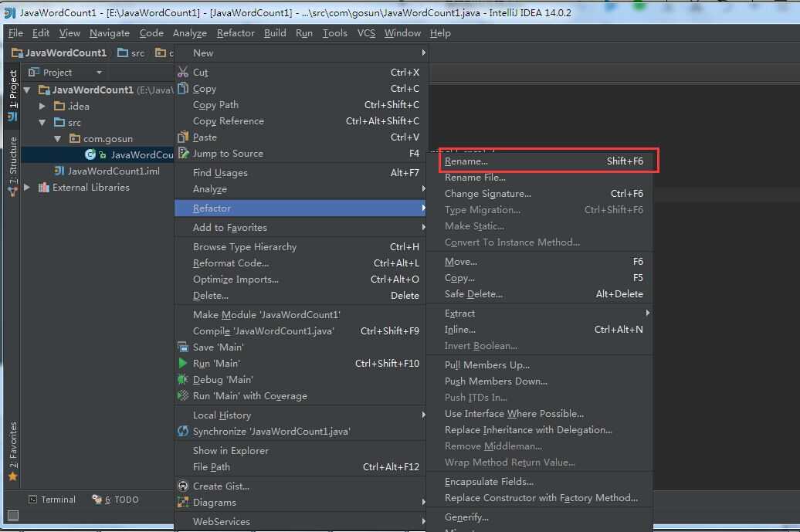Click the 2: Favorites sidebar tab
The height and width of the screenshot is (532, 800).
13,451
